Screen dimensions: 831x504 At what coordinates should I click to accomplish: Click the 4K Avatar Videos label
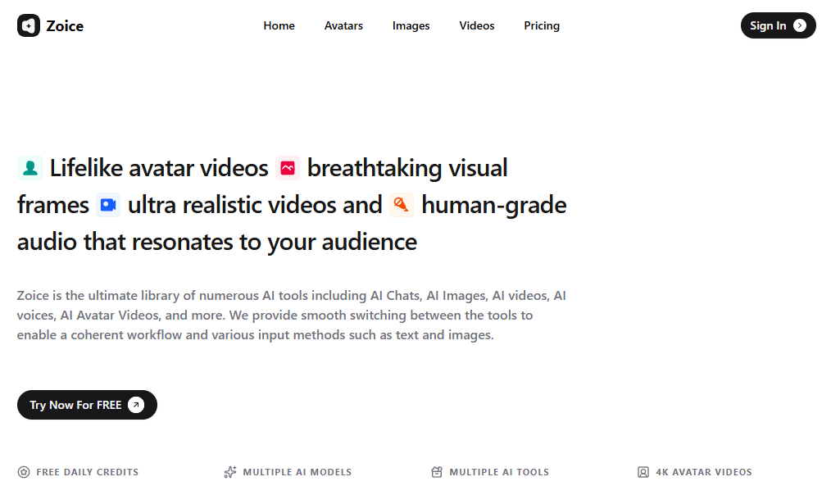point(703,472)
